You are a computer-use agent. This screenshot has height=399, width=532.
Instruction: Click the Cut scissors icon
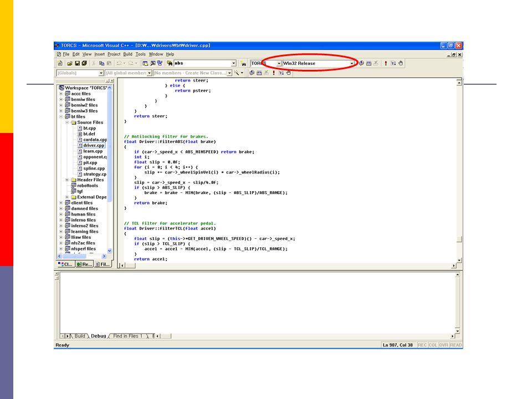tap(94, 63)
